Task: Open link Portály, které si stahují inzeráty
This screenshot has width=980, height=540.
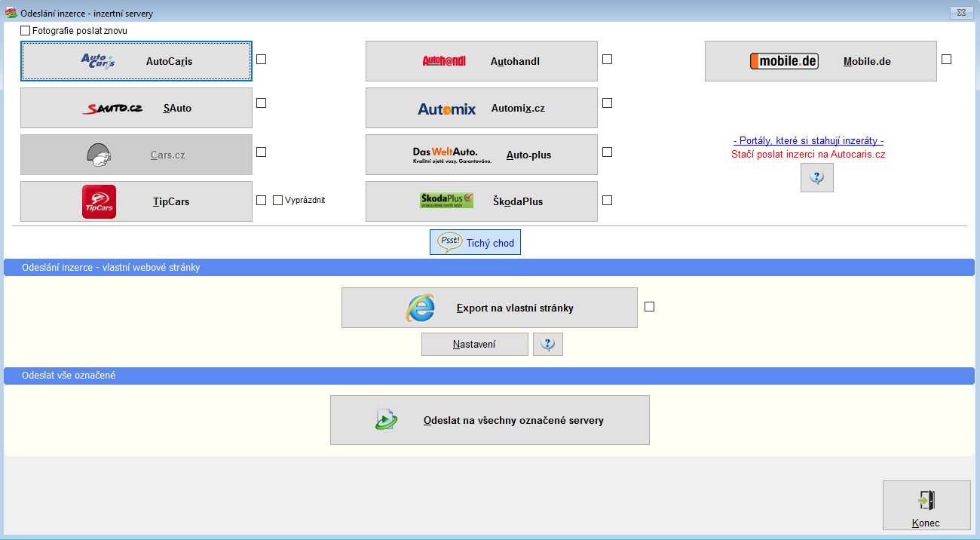Action: pyautogui.click(x=808, y=141)
